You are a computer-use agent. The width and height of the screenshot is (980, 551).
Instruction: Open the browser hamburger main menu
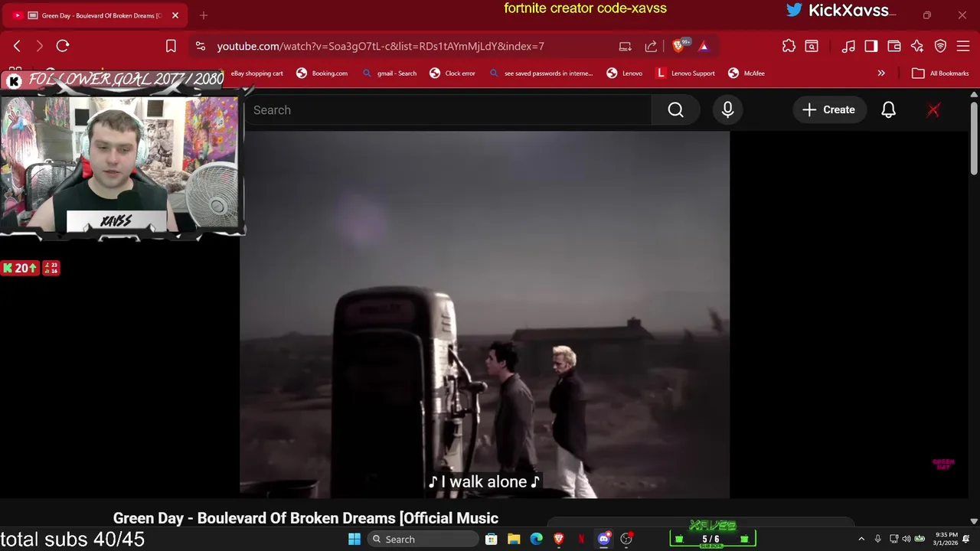pyautogui.click(x=963, y=46)
